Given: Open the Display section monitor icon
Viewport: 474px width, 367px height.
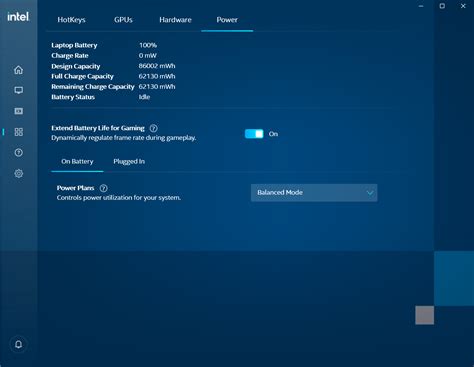Looking at the screenshot, I should [x=19, y=90].
